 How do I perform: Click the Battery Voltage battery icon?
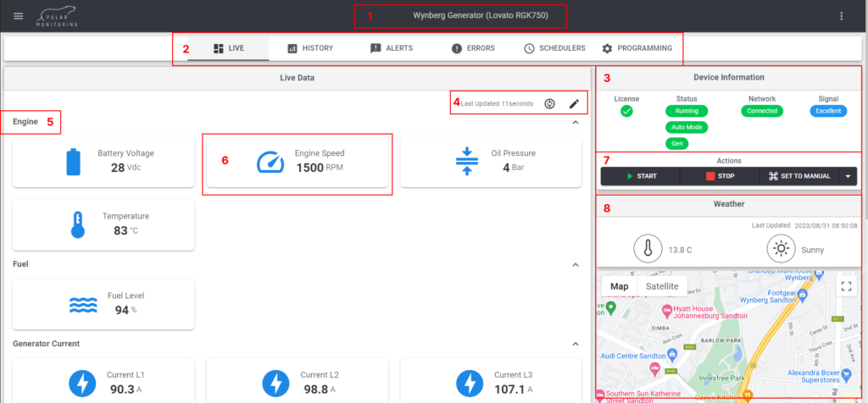pyautogui.click(x=74, y=162)
